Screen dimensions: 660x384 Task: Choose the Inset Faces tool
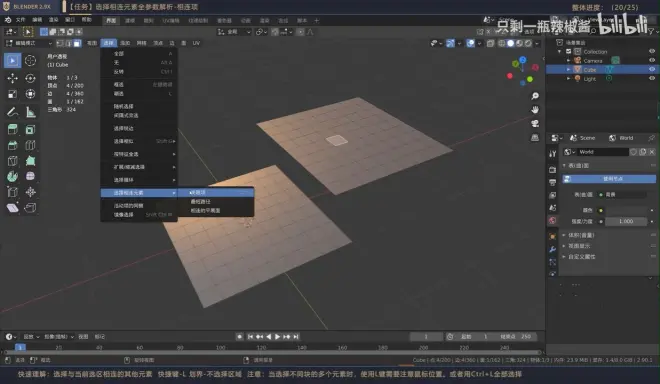pyautogui.click(x=30, y=130)
